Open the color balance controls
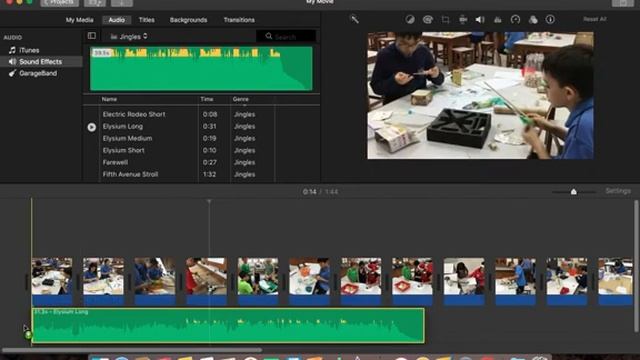This screenshot has width=640, height=360. pos(410,20)
